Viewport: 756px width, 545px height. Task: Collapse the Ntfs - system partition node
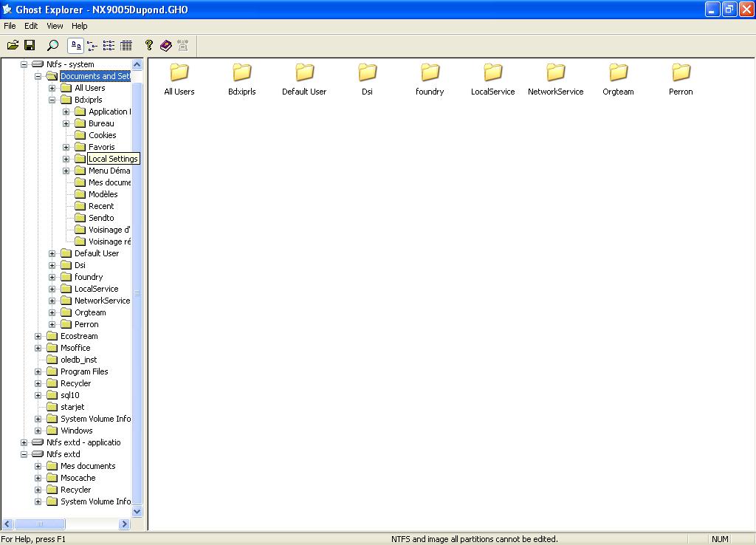(x=24, y=64)
